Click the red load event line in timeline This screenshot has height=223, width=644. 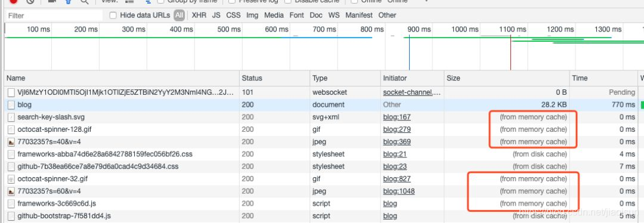click(510, 52)
